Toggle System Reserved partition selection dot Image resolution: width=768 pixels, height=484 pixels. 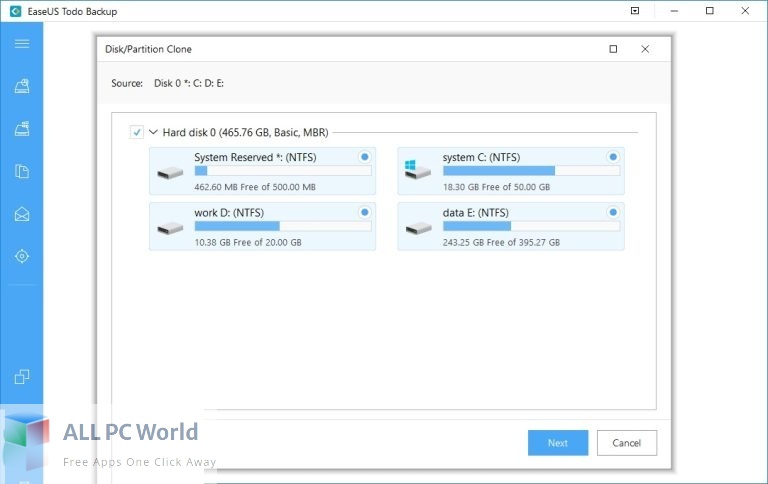coord(364,157)
